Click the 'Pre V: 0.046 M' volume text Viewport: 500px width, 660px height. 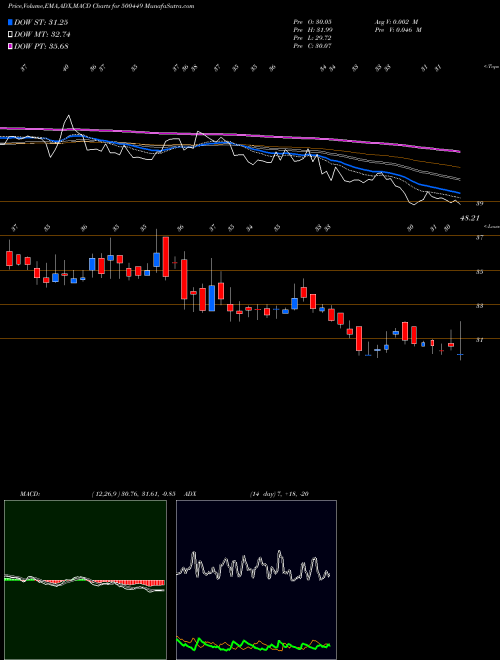[398, 30]
